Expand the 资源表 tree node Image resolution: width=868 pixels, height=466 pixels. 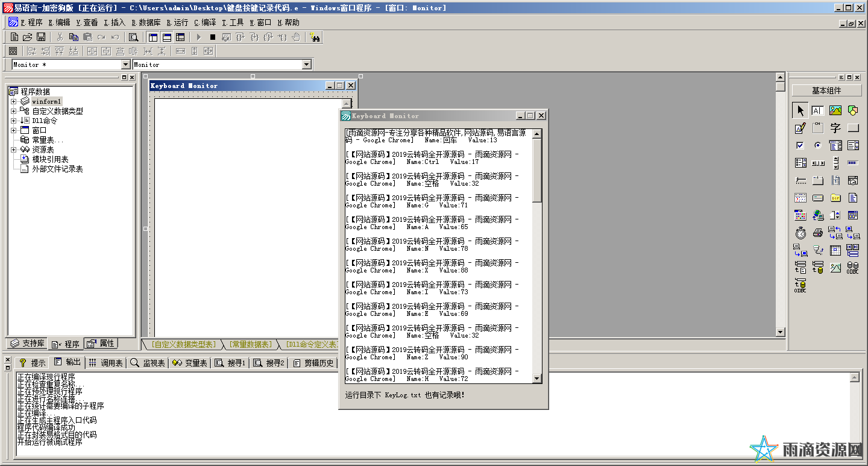tap(13, 150)
